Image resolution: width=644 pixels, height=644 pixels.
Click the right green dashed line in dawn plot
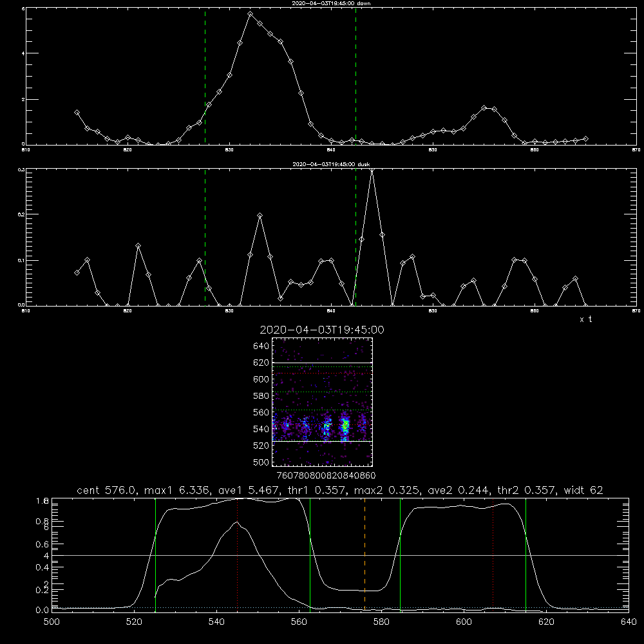point(355,76)
